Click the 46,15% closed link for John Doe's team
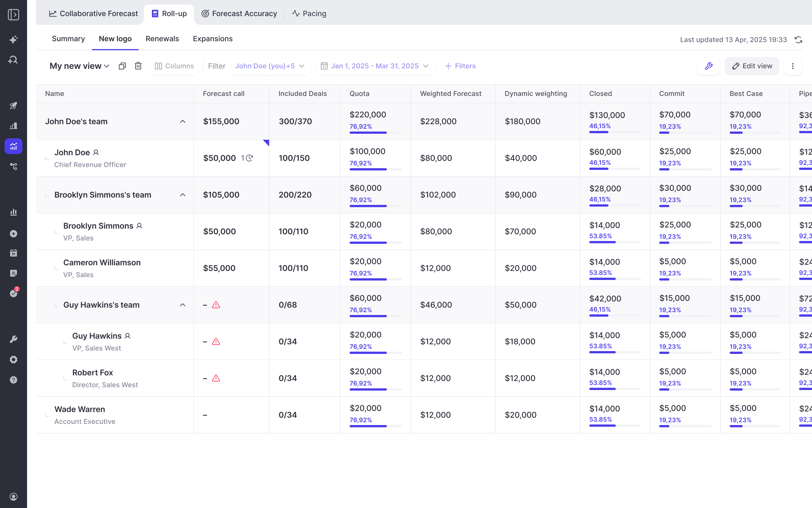This screenshot has height=508, width=812. click(x=600, y=126)
